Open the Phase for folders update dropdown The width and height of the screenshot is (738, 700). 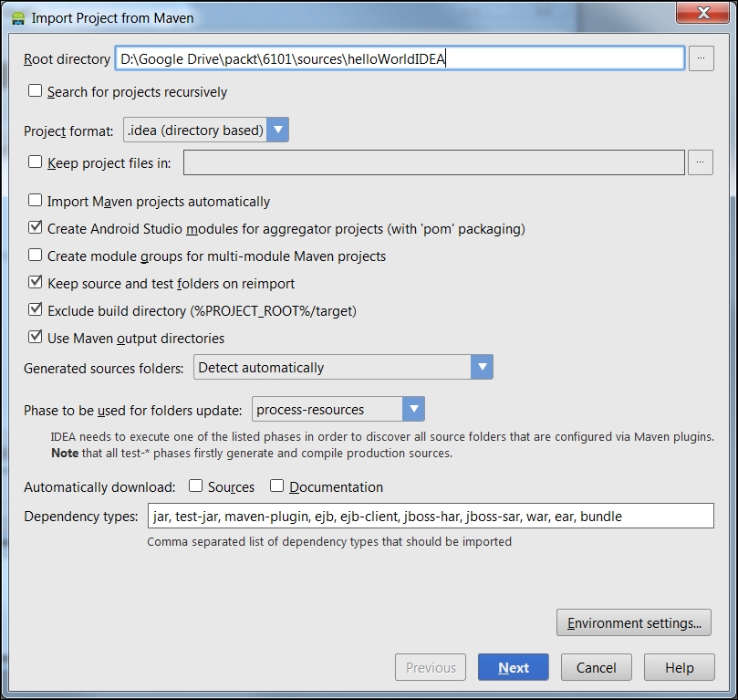(x=338, y=409)
